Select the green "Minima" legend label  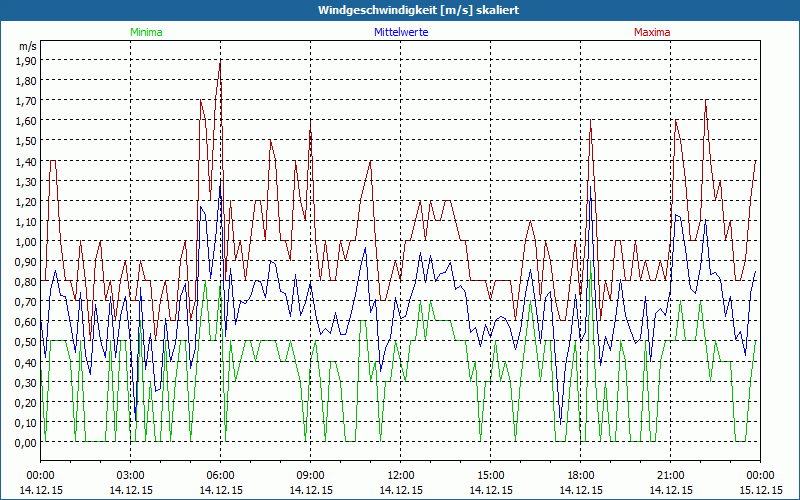146,32
